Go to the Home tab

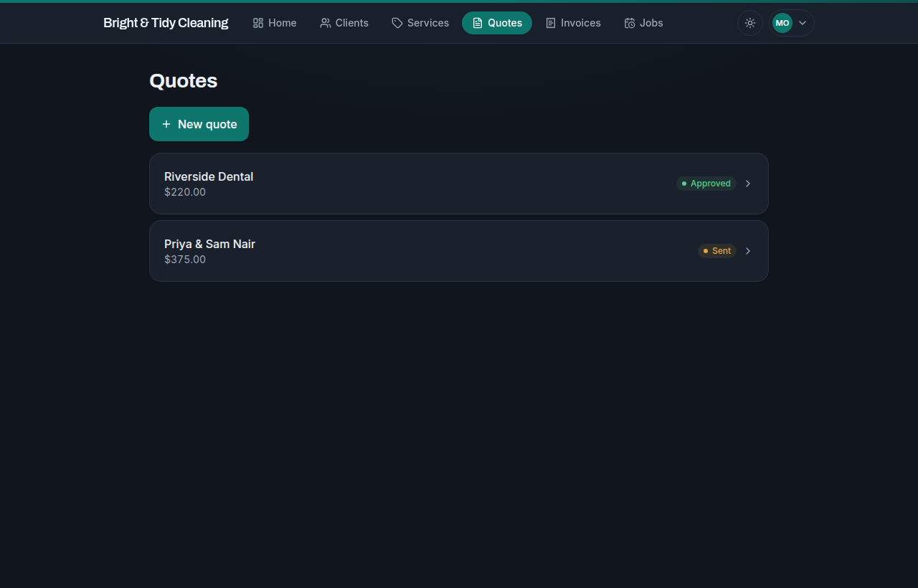[x=275, y=23]
